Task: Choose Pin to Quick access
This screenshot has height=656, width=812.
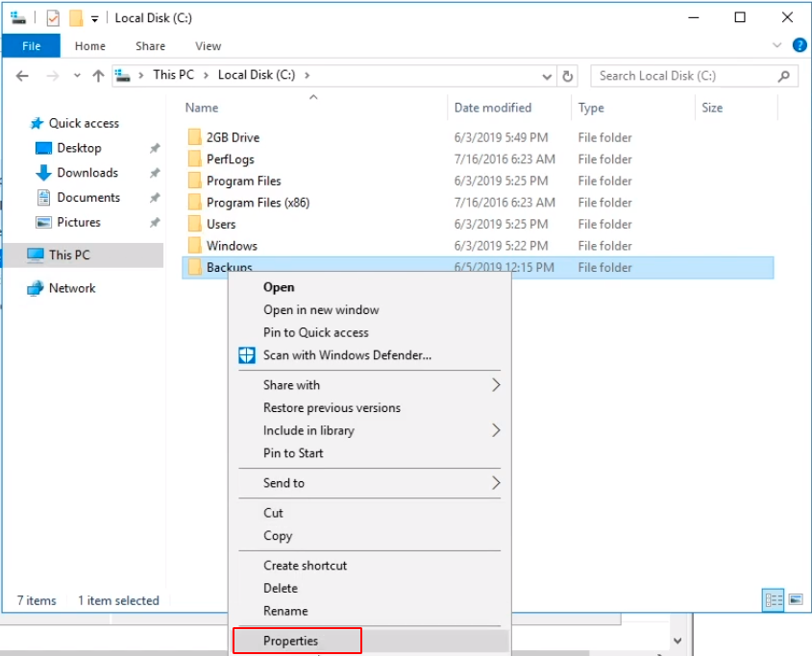Action: tap(370, 332)
